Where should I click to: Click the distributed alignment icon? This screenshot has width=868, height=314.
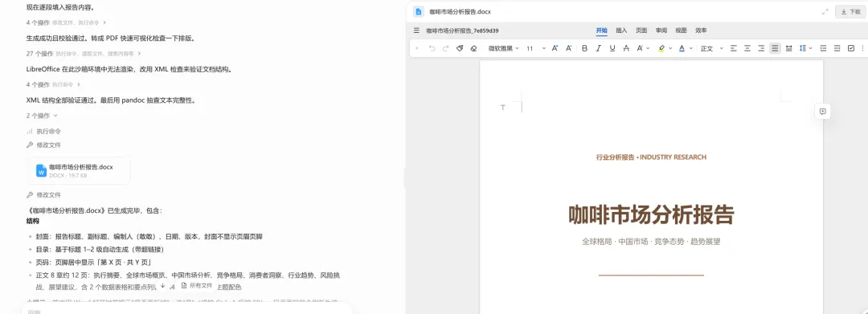coord(789,49)
